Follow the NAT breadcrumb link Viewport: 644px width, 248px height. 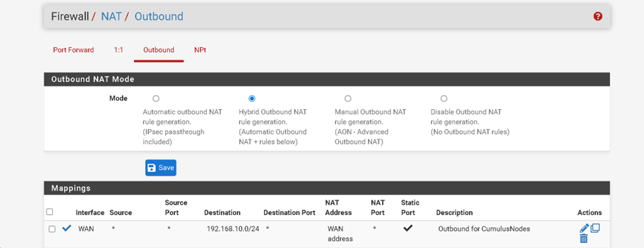tap(111, 17)
